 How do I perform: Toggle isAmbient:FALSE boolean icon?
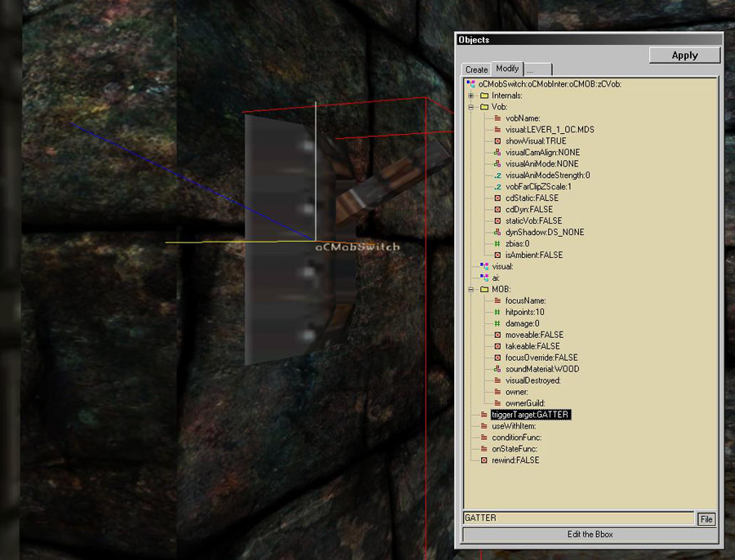497,255
